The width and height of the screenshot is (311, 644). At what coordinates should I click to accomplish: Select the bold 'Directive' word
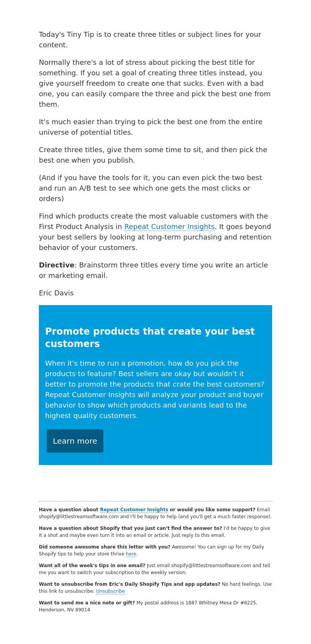click(x=57, y=265)
